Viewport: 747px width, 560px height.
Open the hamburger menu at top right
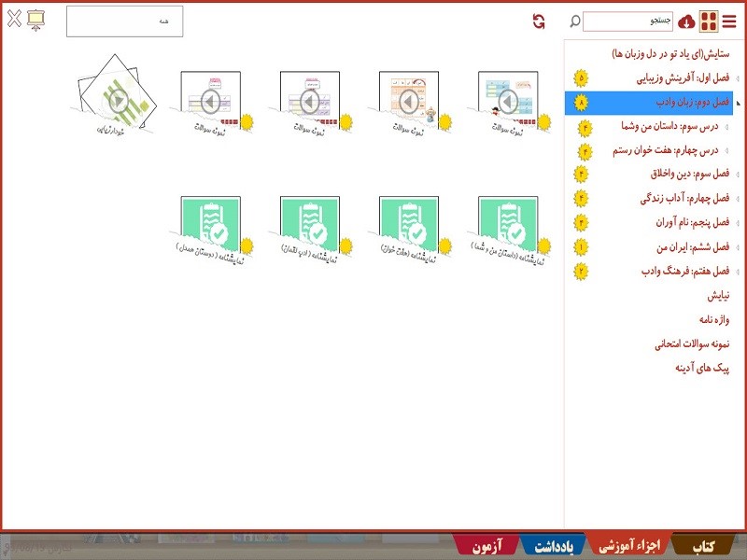pos(731,21)
